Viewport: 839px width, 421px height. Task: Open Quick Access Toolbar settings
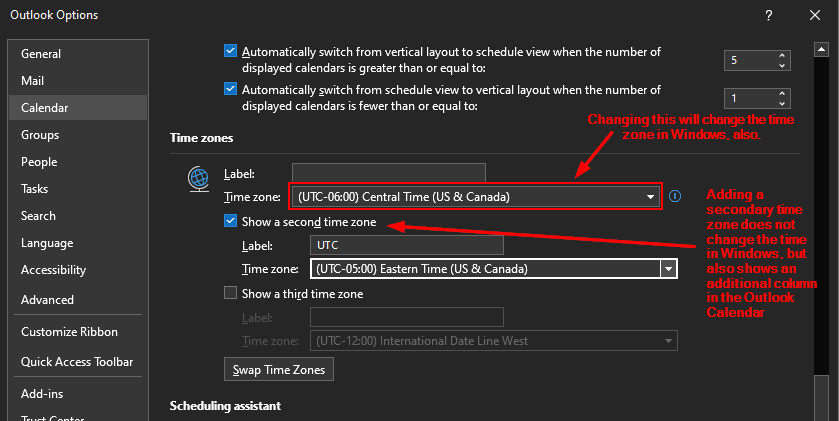(x=77, y=362)
